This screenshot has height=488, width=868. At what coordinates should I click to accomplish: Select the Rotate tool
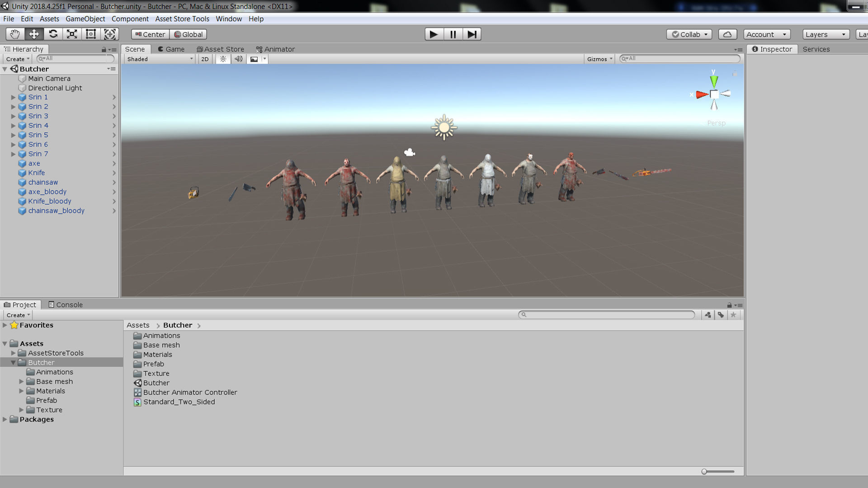(53, 34)
